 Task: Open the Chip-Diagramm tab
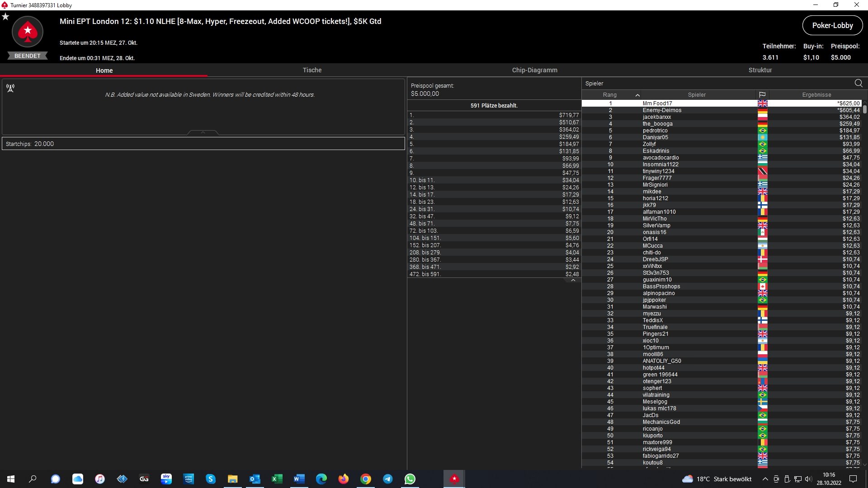534,70
